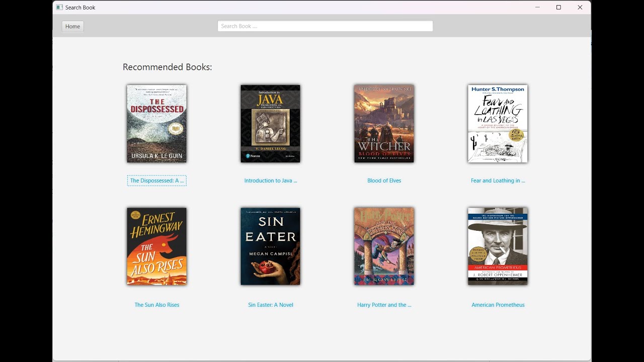Follow 'Blood of Elves' title link

coord(384,180)
